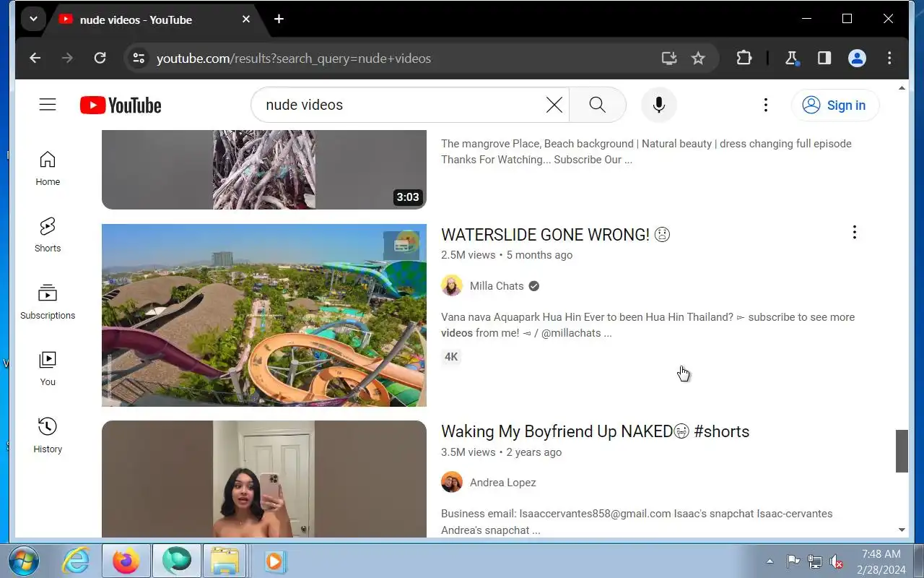Viewport: 924px width, 578px height.
Task: Open the tab search dropdown arrow
Action: click(x=33, y=20)
